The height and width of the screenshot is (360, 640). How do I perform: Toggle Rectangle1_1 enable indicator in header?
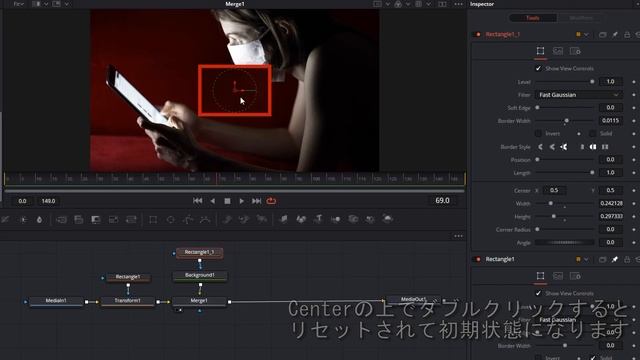pyautogui.click(x=478, y=35)
